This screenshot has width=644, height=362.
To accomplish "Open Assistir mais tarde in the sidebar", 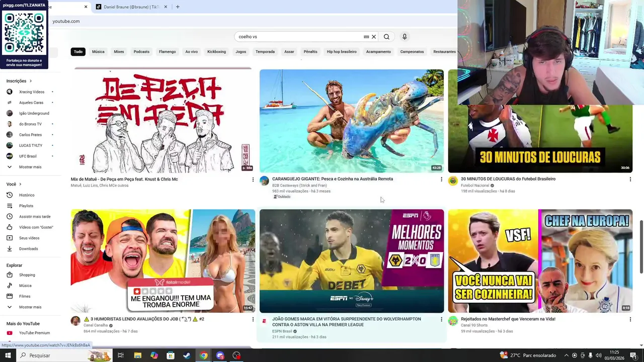I will 35,217.
